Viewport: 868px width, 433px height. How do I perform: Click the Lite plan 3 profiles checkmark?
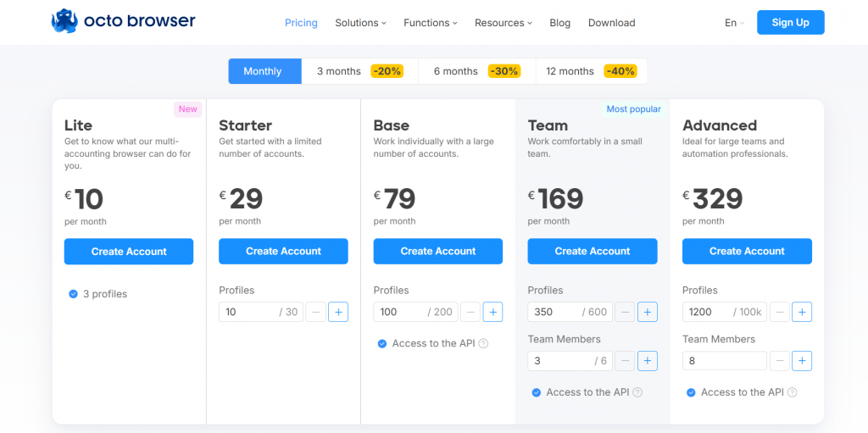(x=73, y=294)
